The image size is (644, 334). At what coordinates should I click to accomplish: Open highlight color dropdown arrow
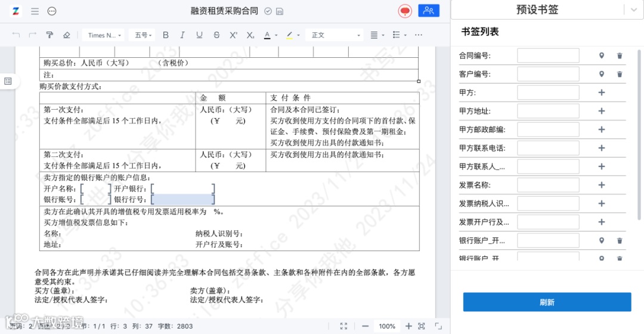click(298, 36)
